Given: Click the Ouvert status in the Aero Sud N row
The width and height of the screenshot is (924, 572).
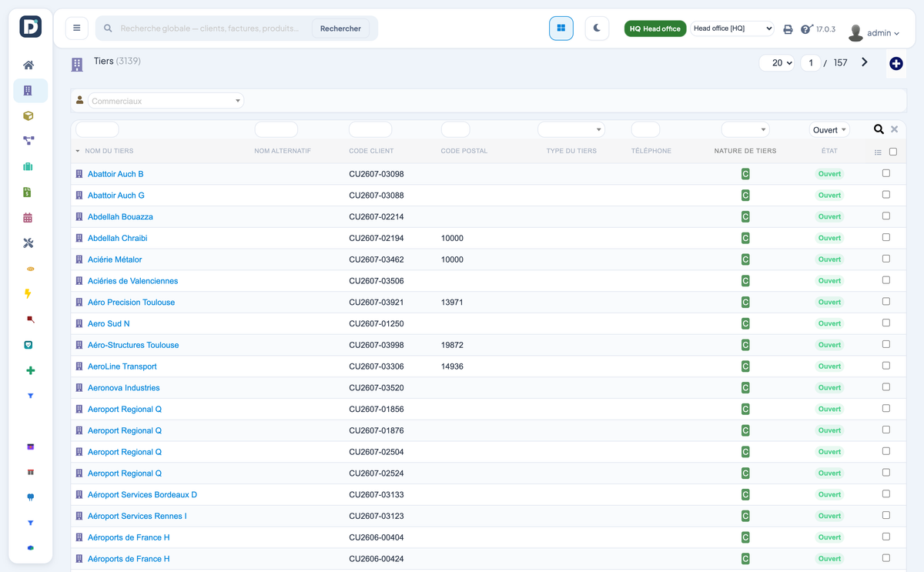Looking at the screenshot, I should pyautogui.click(x=829, y=323).
